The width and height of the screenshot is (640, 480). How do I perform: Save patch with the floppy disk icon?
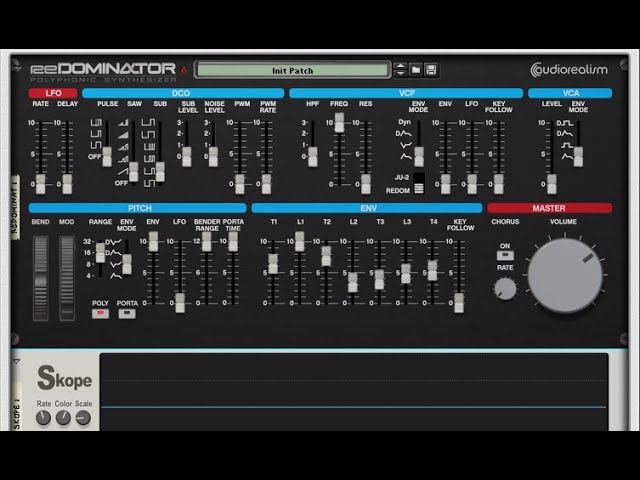pos(431,70)
